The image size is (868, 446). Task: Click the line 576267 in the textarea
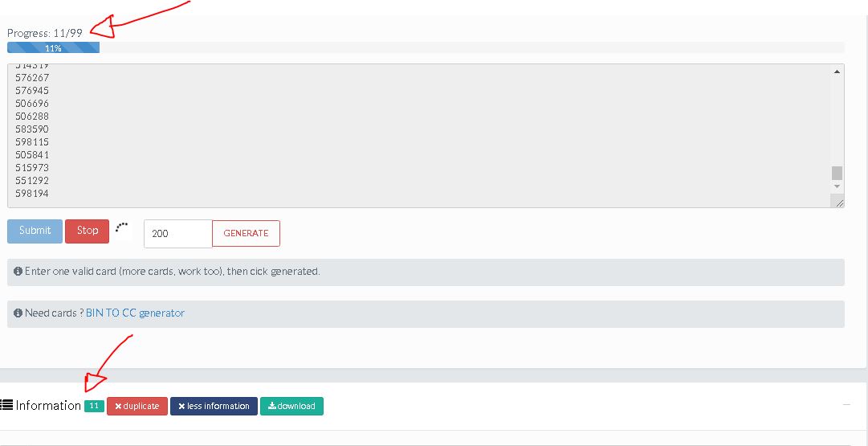(32, 78)
